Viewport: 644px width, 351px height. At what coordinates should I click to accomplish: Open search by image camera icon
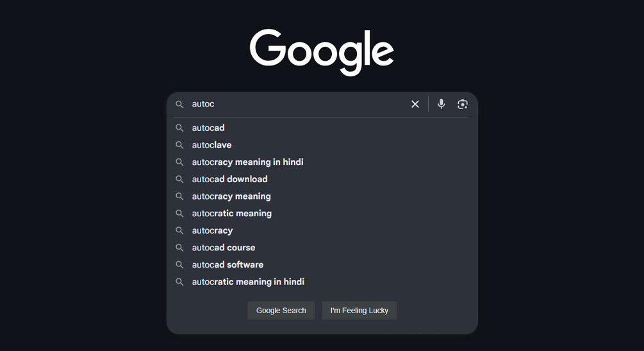[463, 104]
